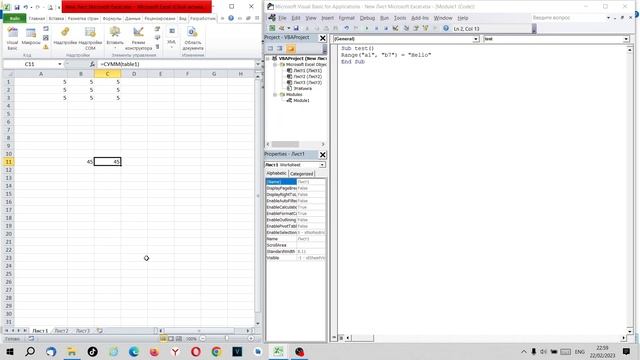Open Excel help question mark icon

coord(231,18)
